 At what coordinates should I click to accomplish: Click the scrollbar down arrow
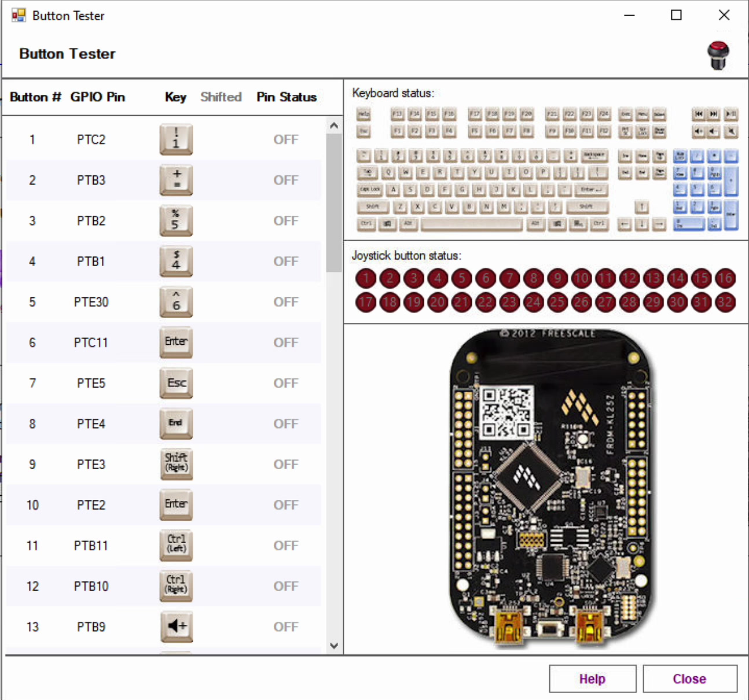coord(334,645)
